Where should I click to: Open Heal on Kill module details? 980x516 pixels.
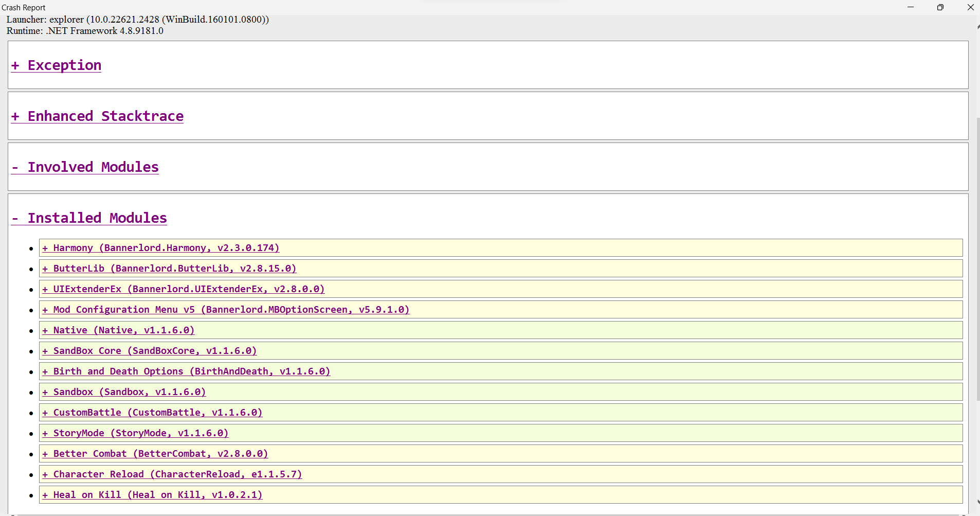152,495
